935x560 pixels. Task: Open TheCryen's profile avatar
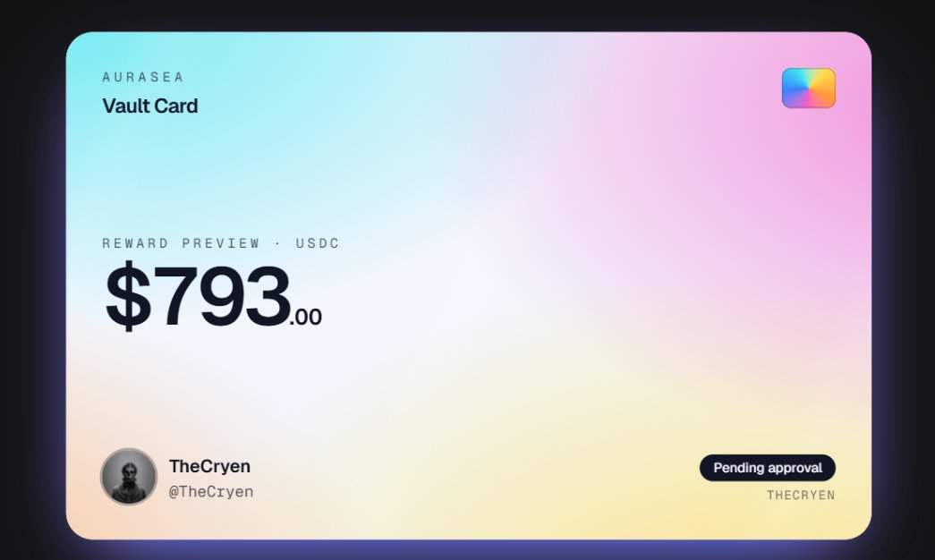coord(129,477)
